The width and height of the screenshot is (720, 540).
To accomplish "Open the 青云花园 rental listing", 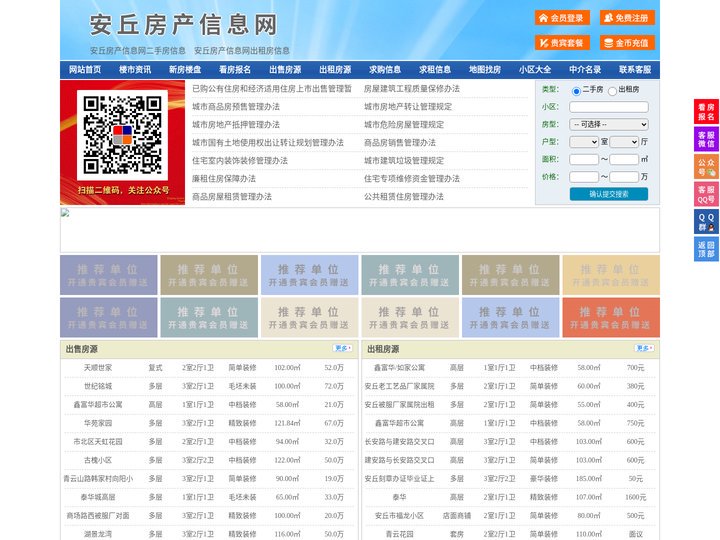I will [x=399, y=534].
